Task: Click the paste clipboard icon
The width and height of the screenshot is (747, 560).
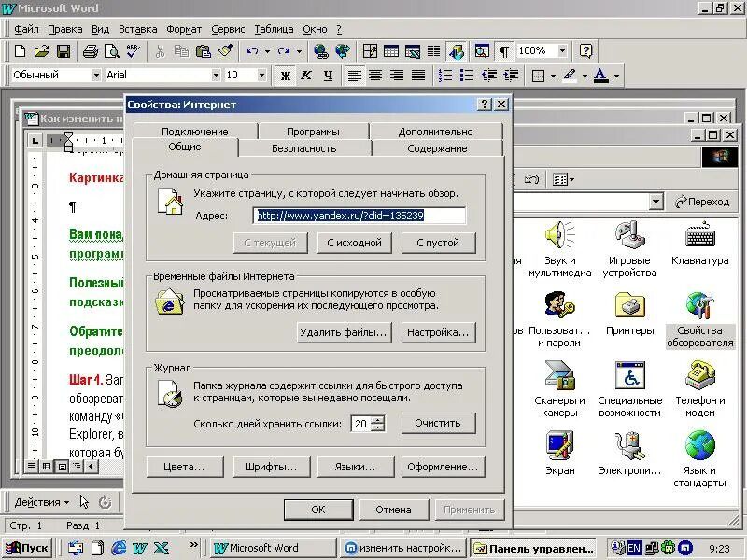Action: tap(204, 51)
